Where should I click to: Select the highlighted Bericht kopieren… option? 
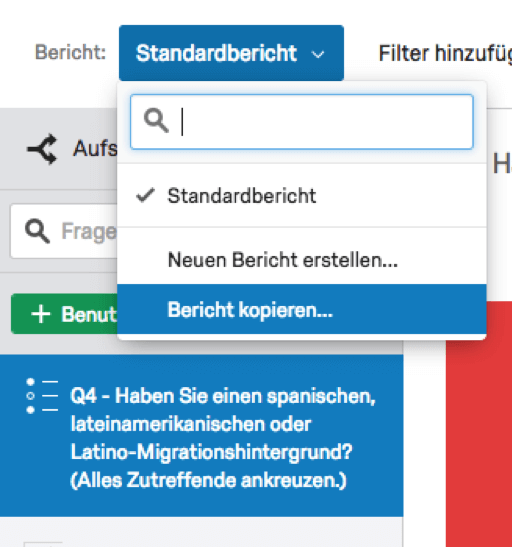pos(302,309)
